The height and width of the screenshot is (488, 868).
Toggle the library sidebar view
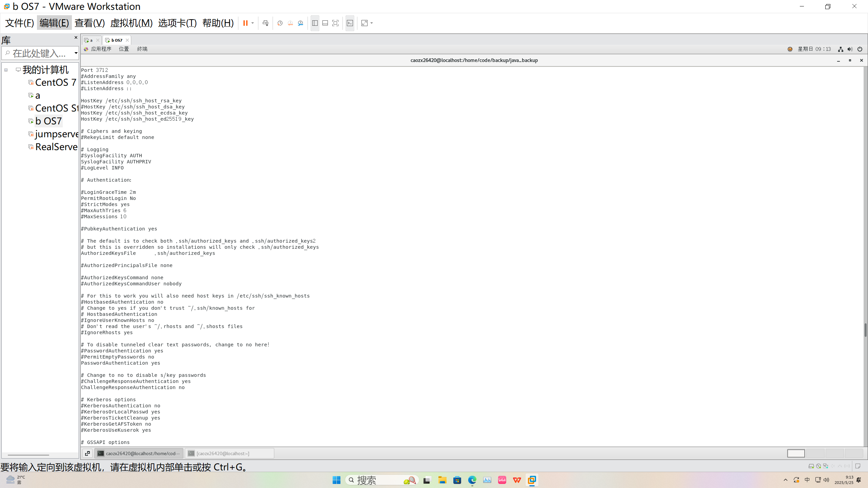coord(315,23)
